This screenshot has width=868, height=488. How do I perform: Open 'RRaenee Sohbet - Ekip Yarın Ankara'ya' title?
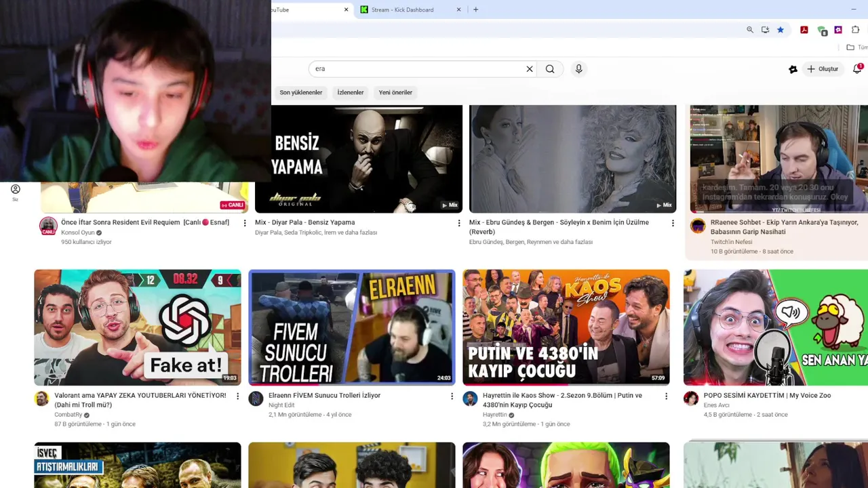(784, 227)
